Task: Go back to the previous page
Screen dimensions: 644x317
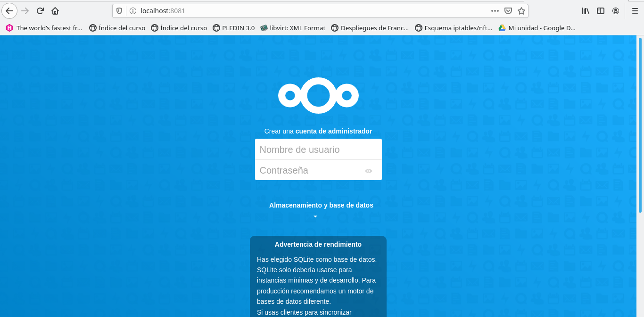Action: (x=9, y=10)
